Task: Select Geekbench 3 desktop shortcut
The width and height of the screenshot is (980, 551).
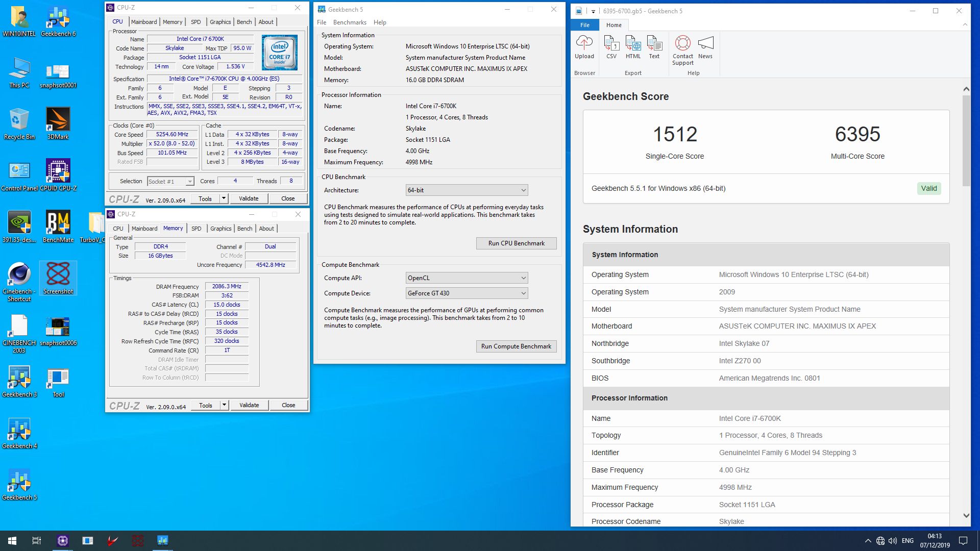Action: [19, 382]
